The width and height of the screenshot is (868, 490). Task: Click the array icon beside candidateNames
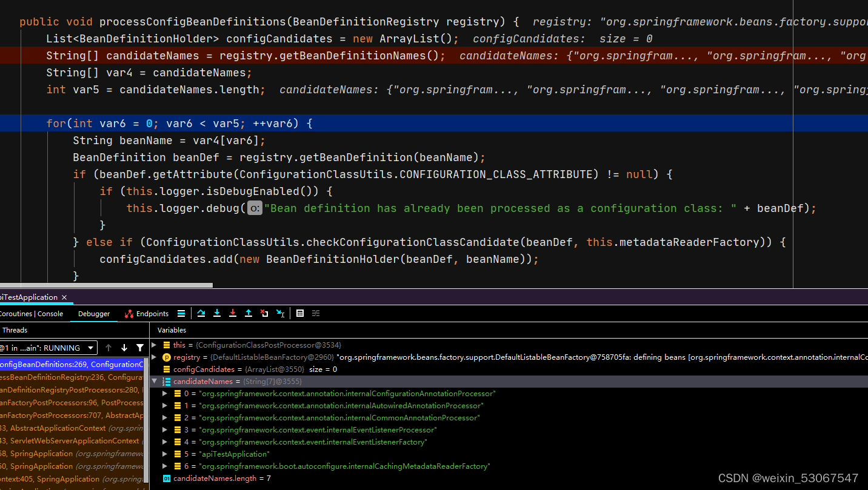167,382
